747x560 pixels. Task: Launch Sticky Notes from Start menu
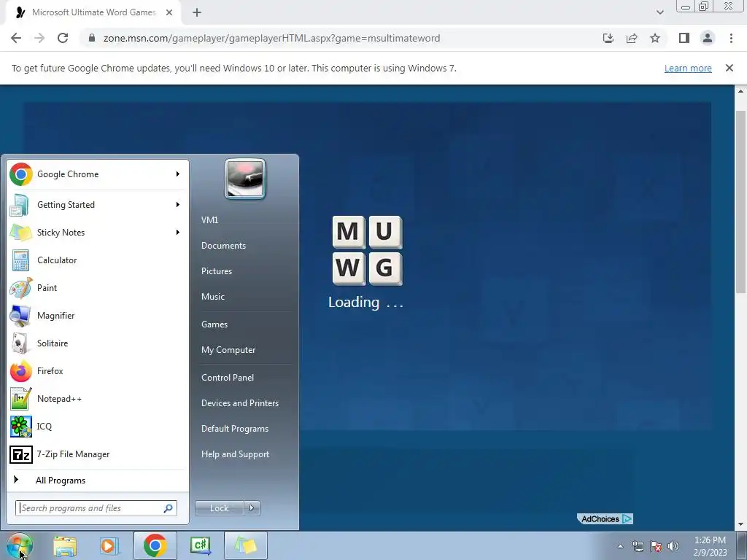pos(98,233)
